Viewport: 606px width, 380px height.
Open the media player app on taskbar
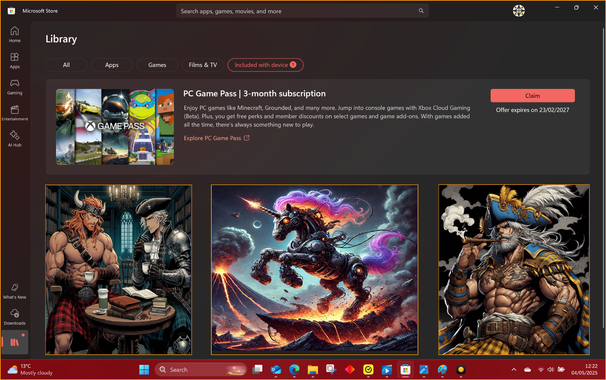(x=387, y=370)
